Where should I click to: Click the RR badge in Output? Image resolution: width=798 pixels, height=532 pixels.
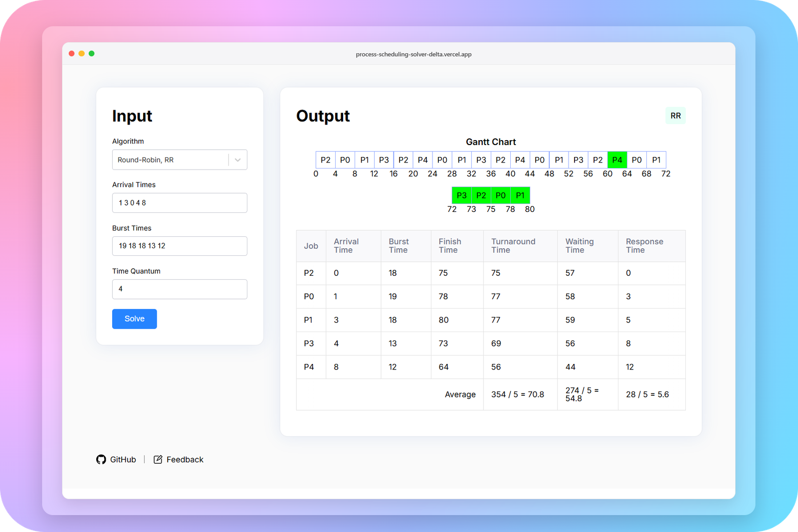click(675, 116)
